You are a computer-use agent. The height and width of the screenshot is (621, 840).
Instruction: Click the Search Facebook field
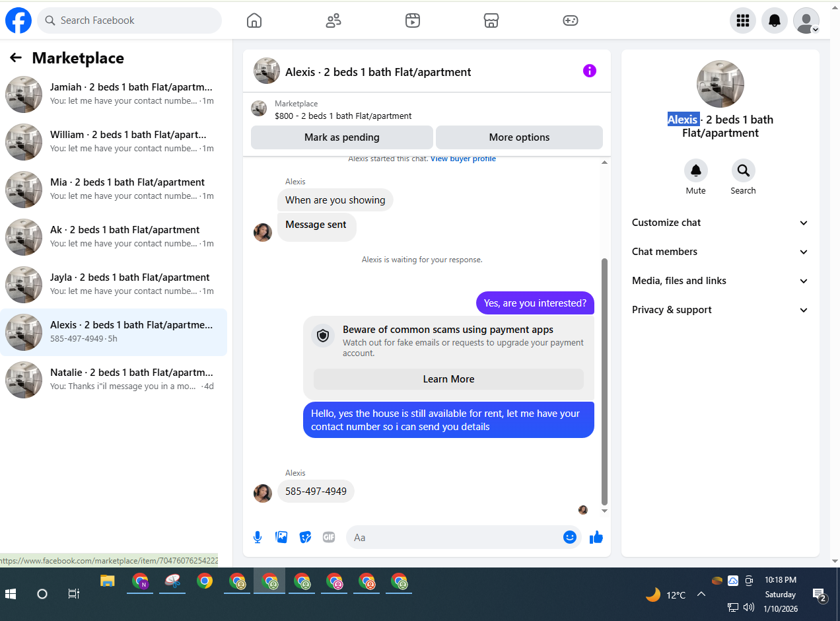[x=129, y=20]
